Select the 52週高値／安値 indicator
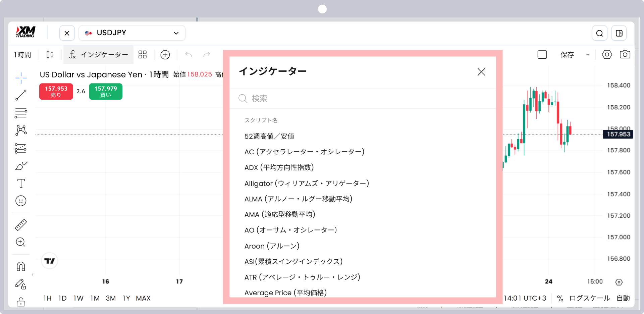644x314 pixels. click(269, 136)
